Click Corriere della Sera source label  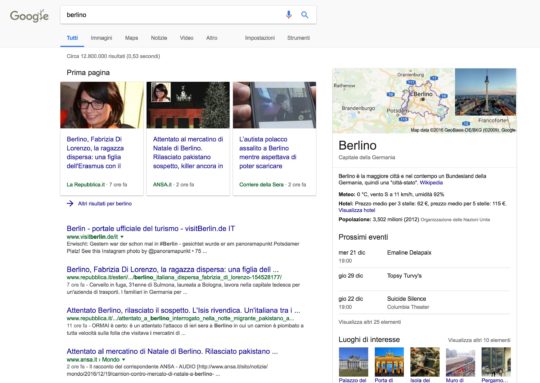coord(261,185)
